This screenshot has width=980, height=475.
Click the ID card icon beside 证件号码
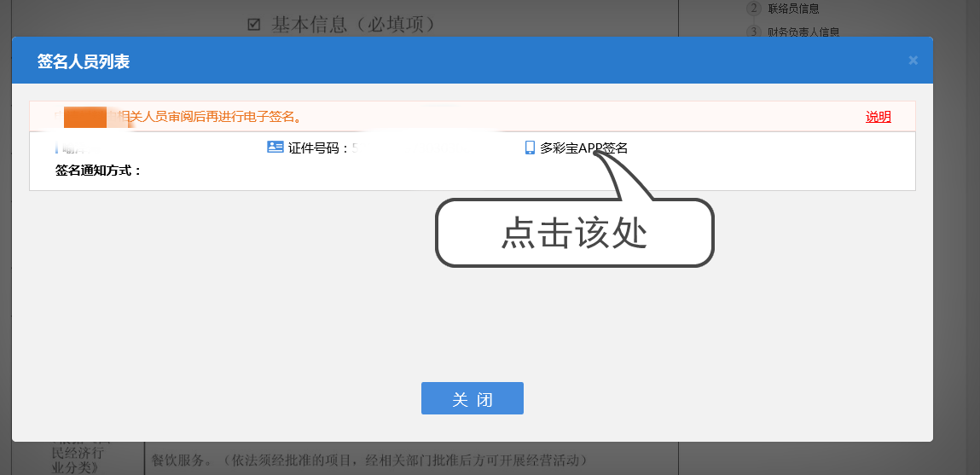[x=275, y=147]
